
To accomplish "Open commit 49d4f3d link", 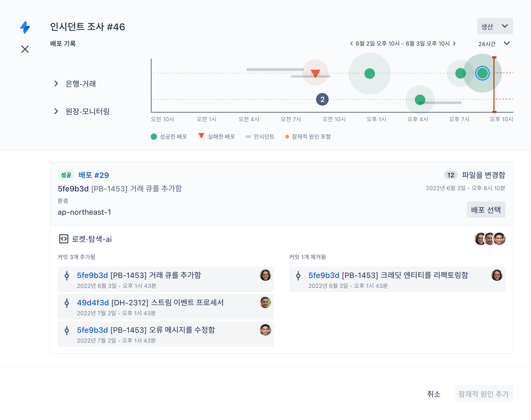I will pyautogui.click(x=93, y=303).
